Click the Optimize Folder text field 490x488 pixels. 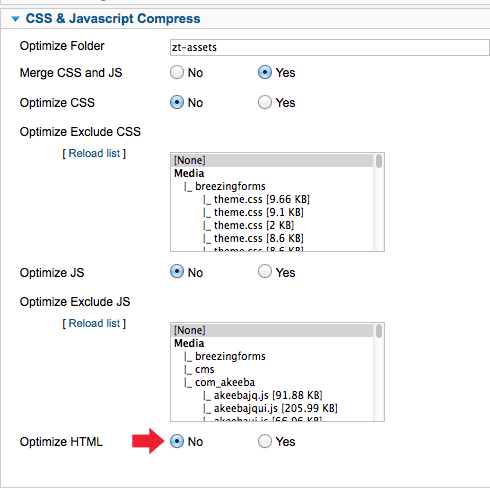tap(329, 47)
